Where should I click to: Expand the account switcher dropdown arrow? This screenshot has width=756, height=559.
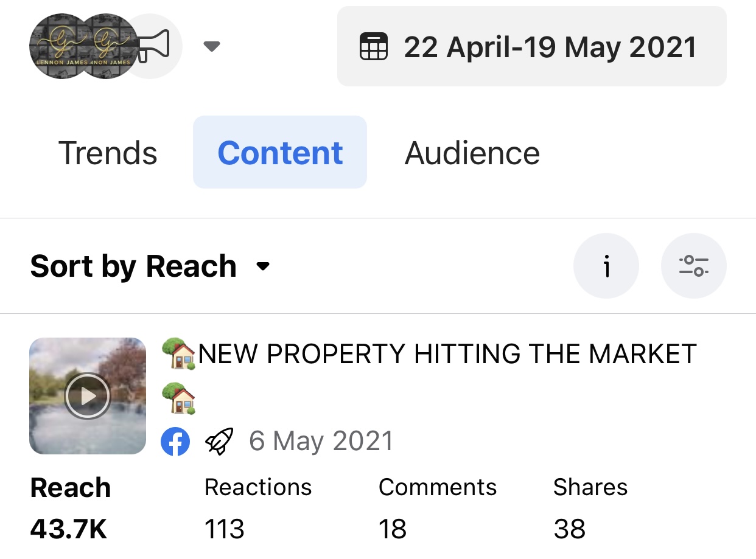(211, 46)
